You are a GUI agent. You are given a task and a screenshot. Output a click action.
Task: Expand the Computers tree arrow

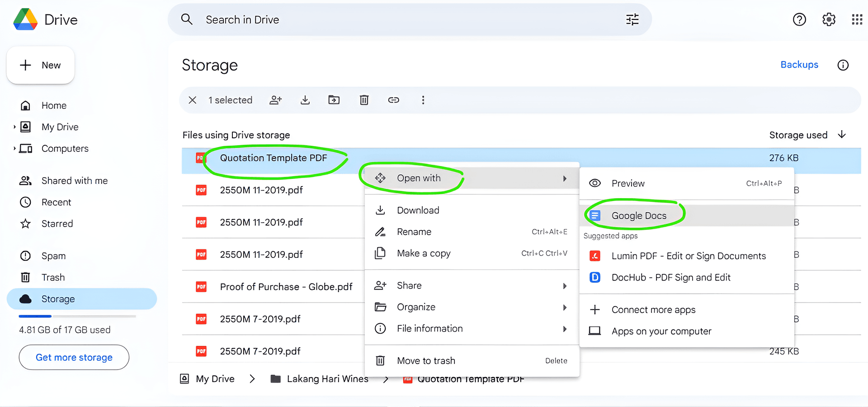pyautogui.click(x=14, y=148)
